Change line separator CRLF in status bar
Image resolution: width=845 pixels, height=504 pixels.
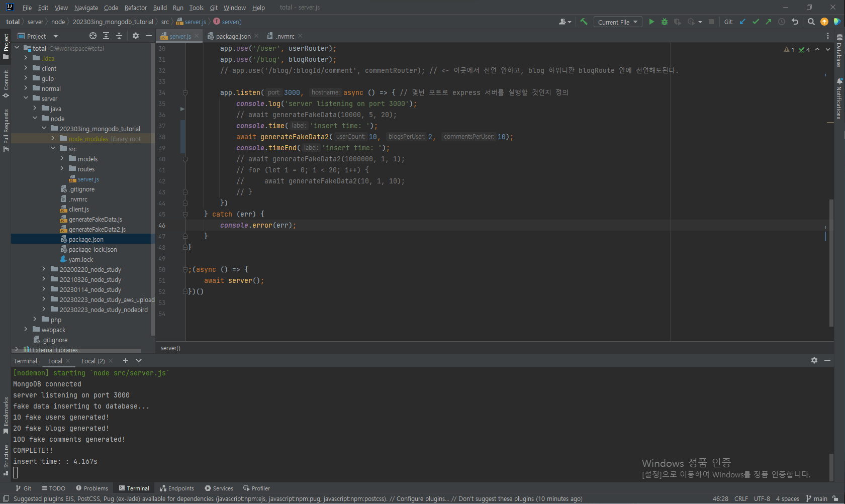tap(741, 498)
